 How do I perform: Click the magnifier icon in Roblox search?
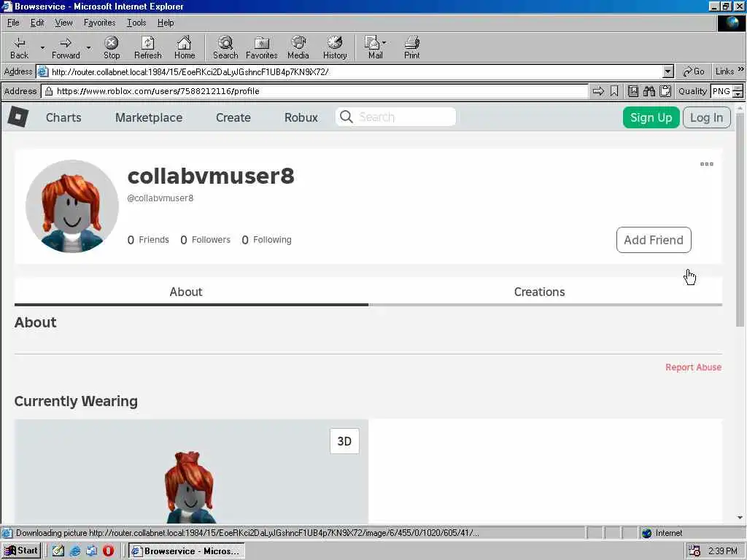(x=347, y=117)
